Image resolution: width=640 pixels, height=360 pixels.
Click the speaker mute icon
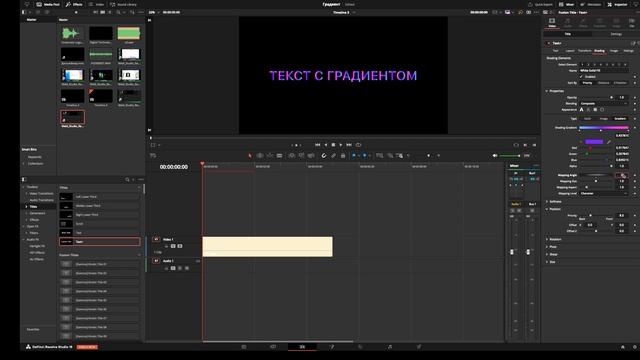click(495, 156)
